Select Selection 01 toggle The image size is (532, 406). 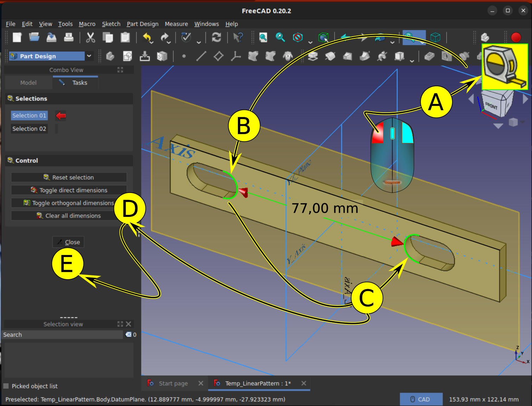(29, 115)
